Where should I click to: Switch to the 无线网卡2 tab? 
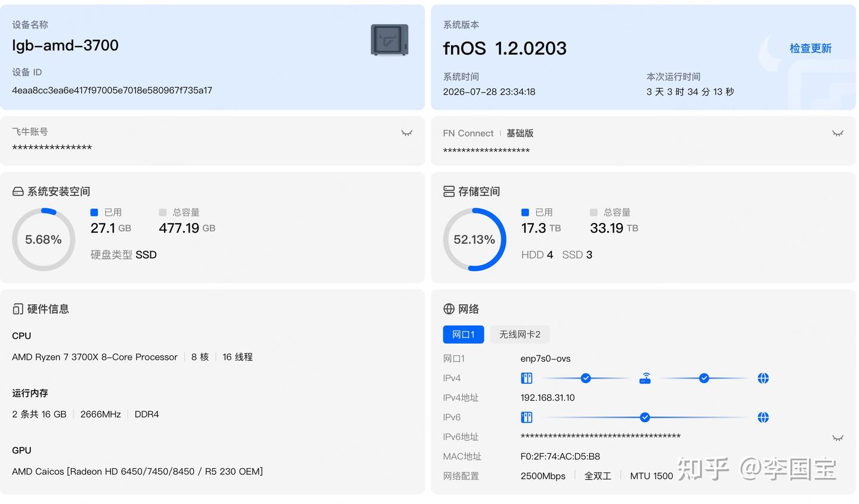coord(520,335)
